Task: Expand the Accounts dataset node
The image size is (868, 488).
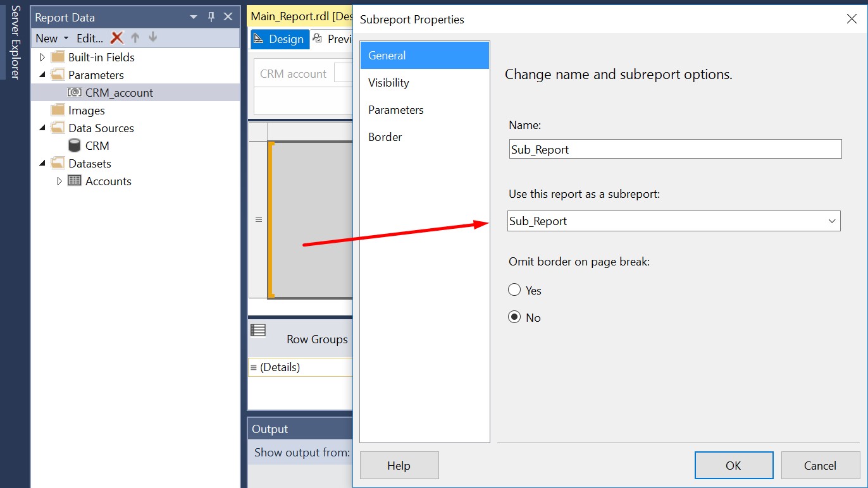Action: [x=59, y=181]
